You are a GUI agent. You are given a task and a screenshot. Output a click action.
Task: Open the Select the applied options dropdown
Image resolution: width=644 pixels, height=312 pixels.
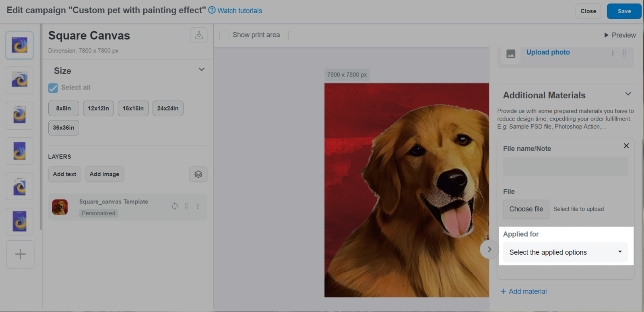[566, 252]
